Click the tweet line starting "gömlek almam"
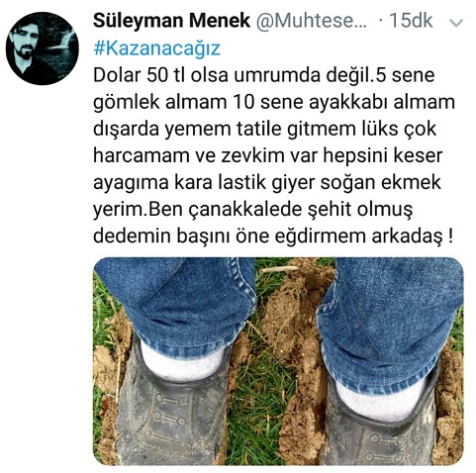Viewport: 476px width, 473px height. coord(274,103)
